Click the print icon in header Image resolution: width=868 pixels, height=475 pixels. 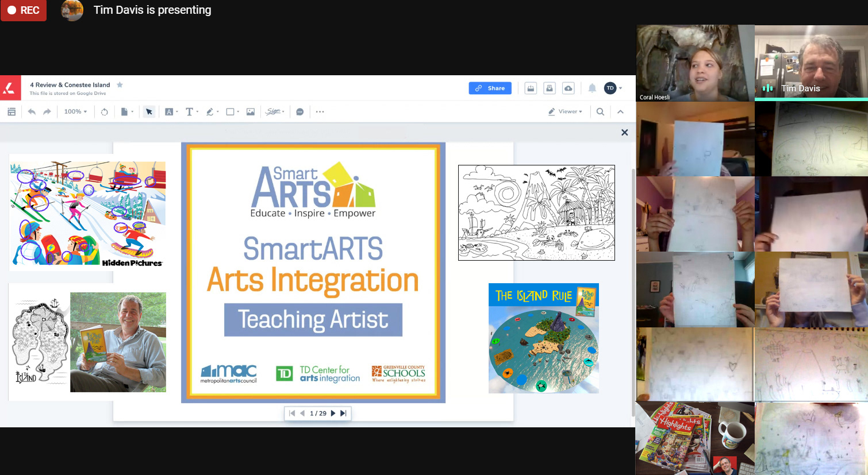550,88
